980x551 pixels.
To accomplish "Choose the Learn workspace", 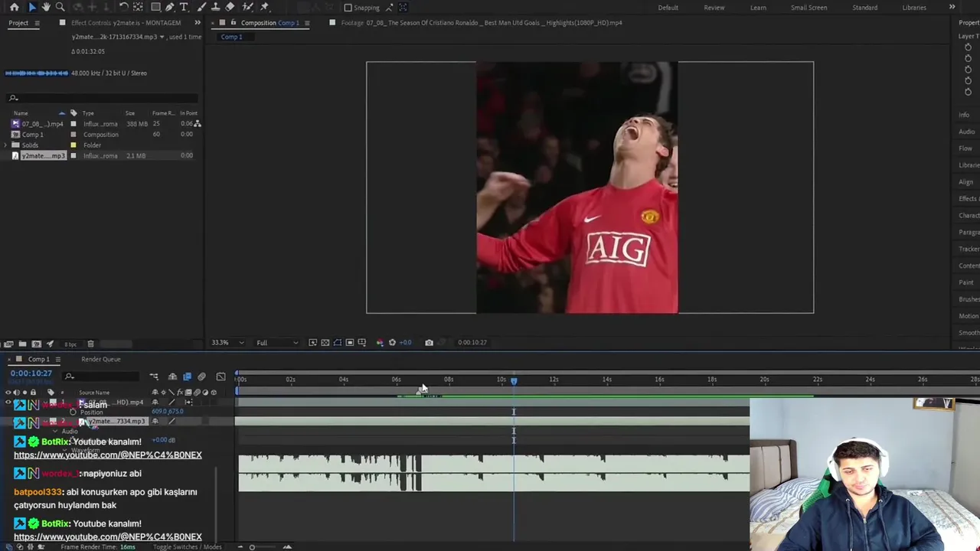I will click(x=758, y=8).
